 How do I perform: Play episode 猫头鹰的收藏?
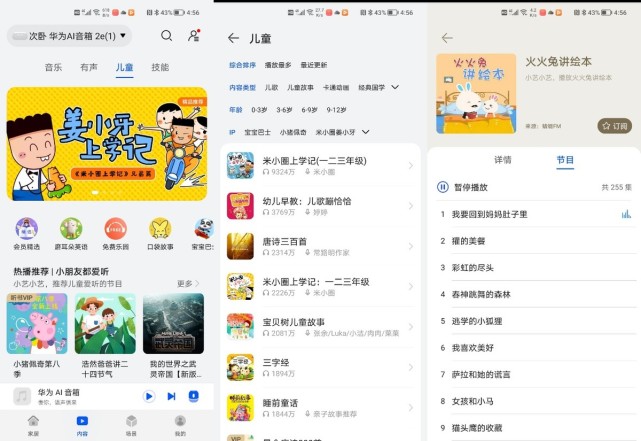477,428
